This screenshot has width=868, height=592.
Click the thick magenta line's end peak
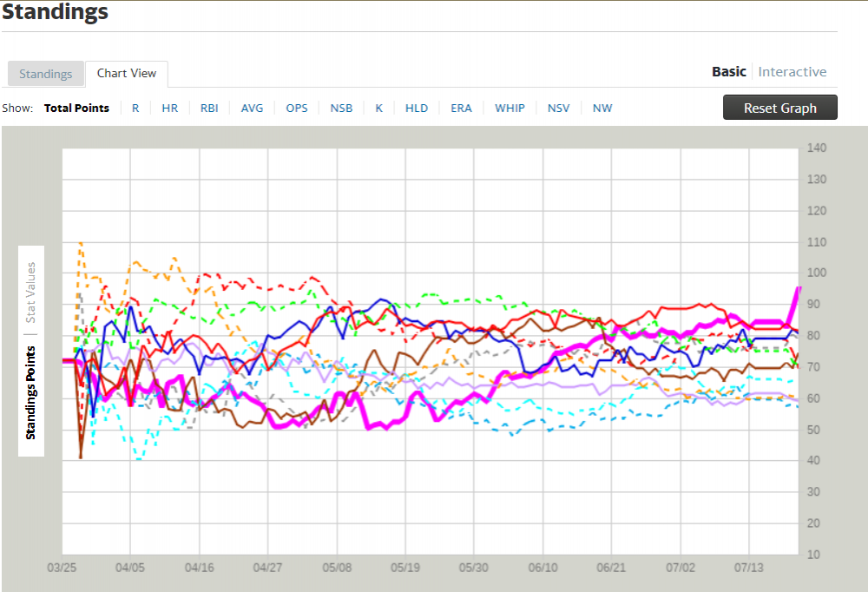point(798,288)
